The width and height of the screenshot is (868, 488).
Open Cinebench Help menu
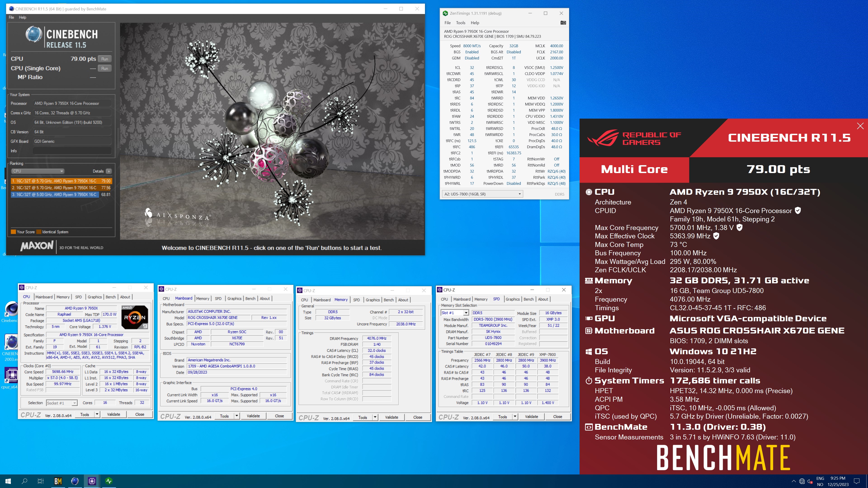tap(23, 17)
